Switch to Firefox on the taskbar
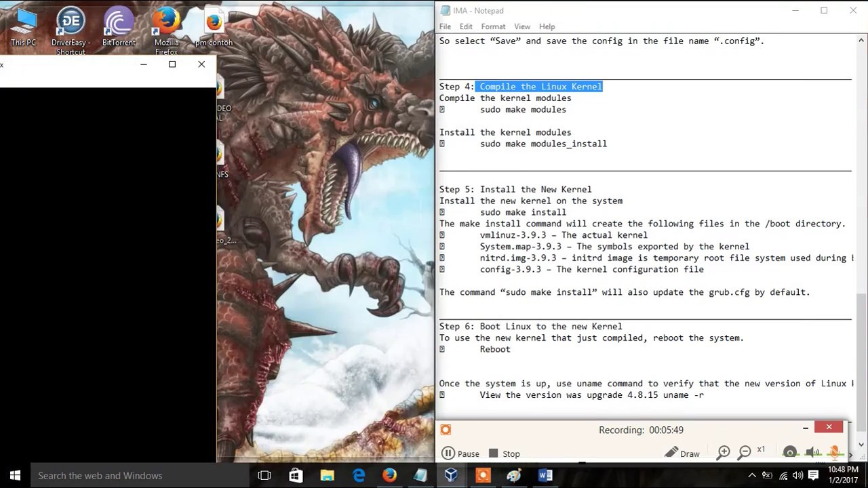The height and width of the screenshot is (488, 868). click(x=389, y=475)
